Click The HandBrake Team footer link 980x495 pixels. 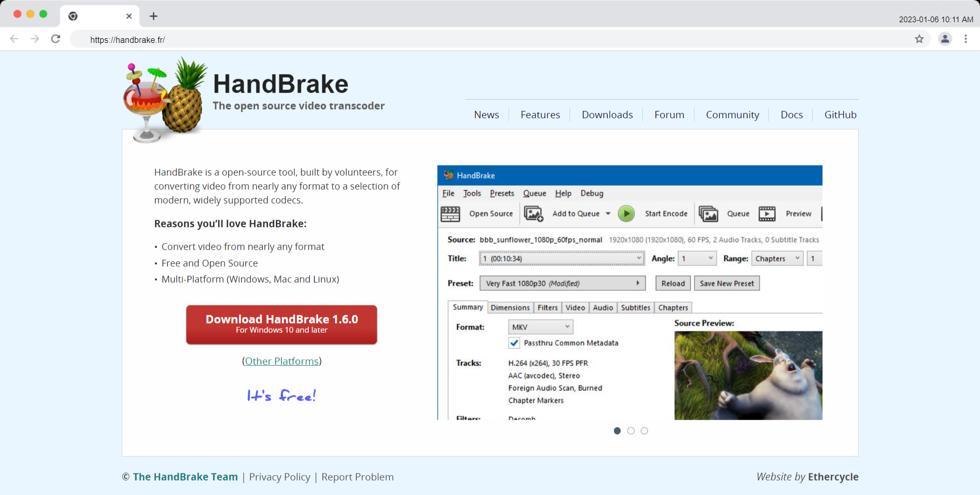[x=185, y=477]
